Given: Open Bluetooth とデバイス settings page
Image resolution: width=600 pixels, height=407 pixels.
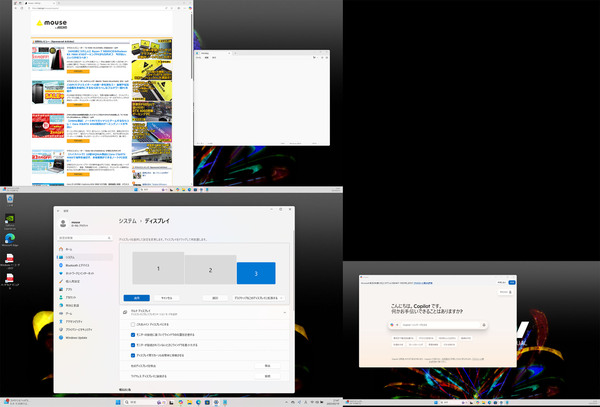Looking at the screenshot, I should (84, 265).
